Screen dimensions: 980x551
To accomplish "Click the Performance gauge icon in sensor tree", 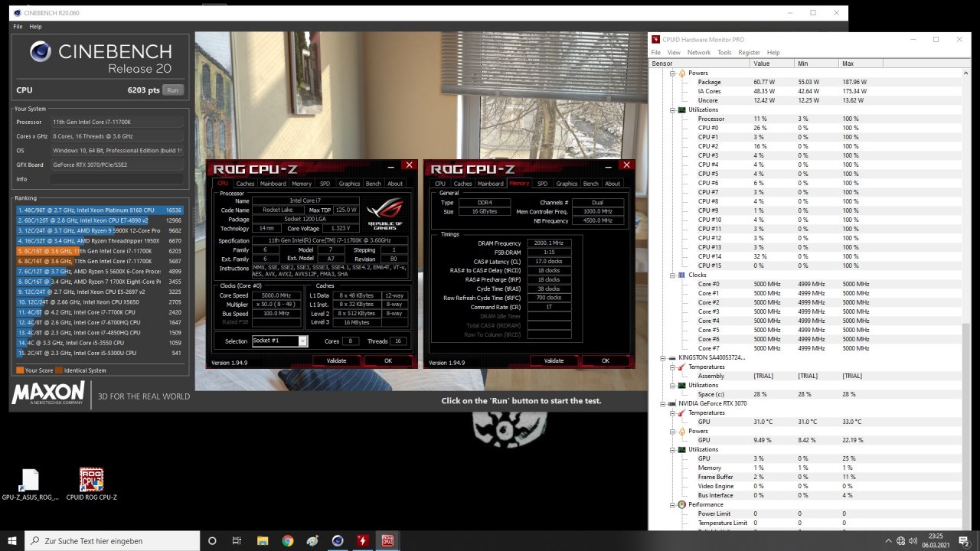I will (x=681, y=504).
